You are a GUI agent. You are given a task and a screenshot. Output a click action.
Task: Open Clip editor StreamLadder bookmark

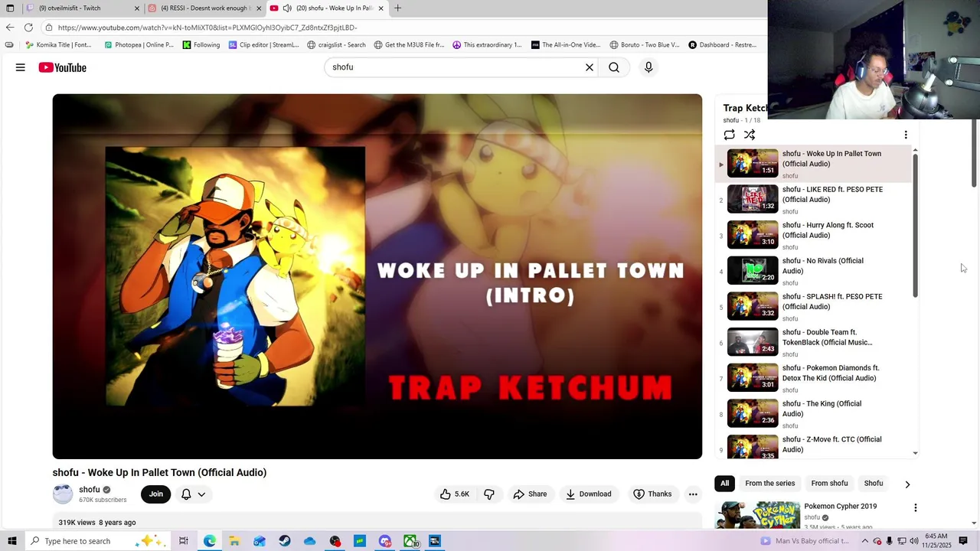click(x=263, y=45)
